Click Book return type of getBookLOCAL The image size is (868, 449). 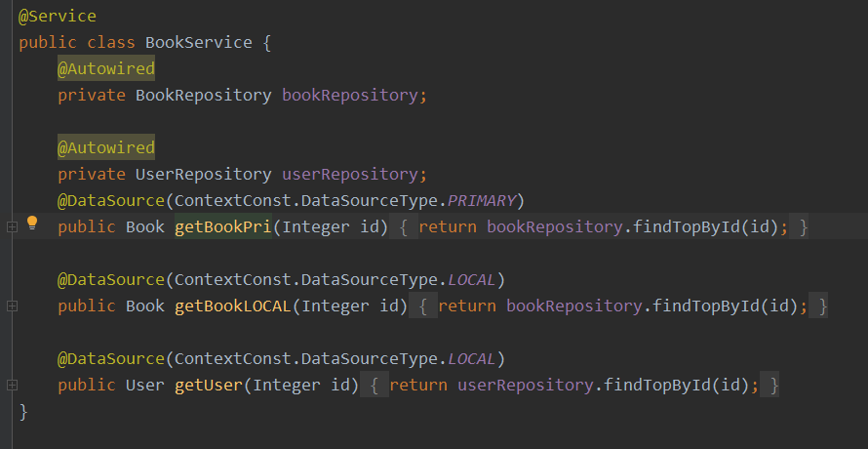click(x=145, y=306)
